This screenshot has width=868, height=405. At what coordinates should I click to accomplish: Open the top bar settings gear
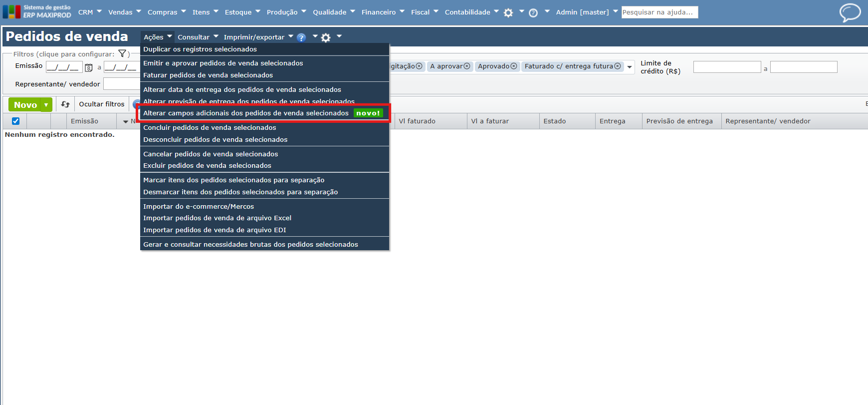[x=508, y=13]
